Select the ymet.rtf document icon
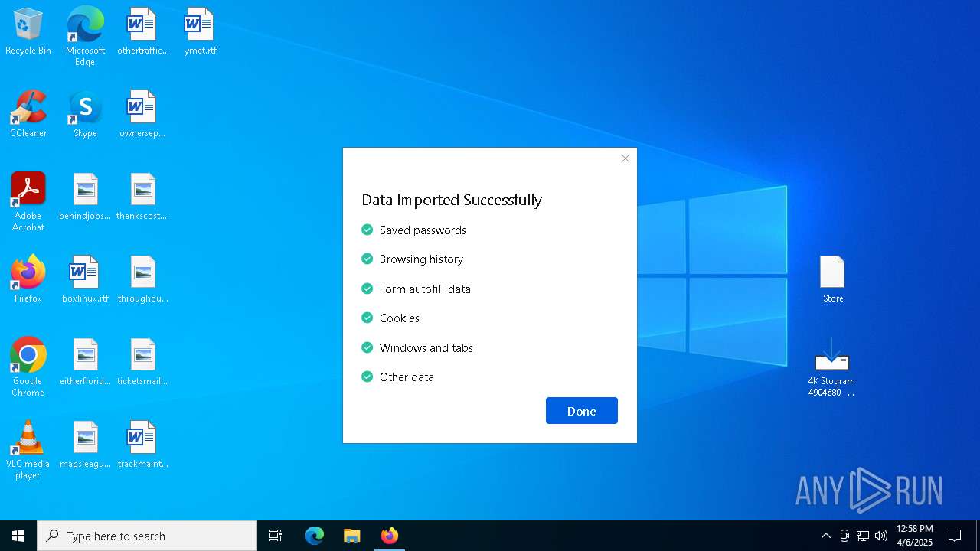980x551 pixels. [200, 32]
